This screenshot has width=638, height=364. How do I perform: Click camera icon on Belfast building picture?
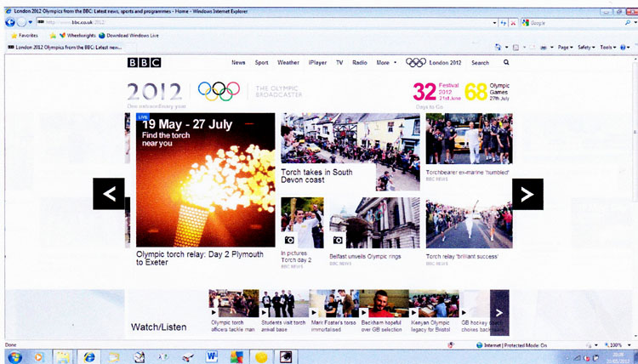click(x=338, y=240)
